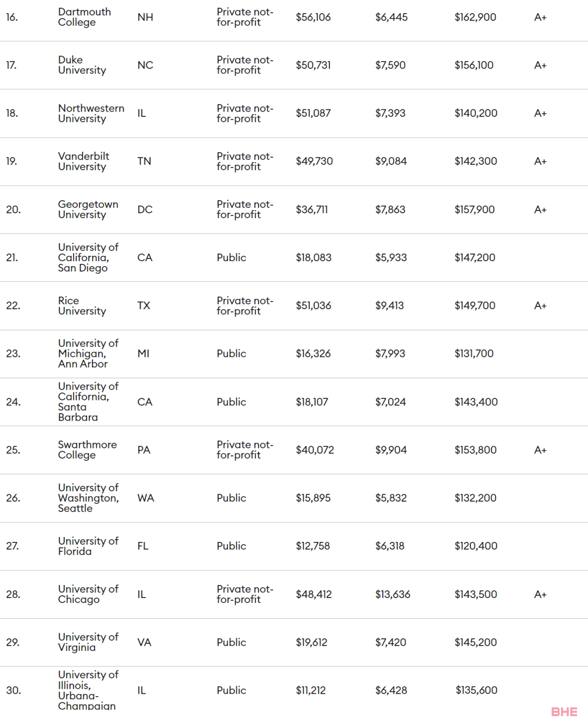
Task: Open the Northwestern University entry
Action: (91, 113)
